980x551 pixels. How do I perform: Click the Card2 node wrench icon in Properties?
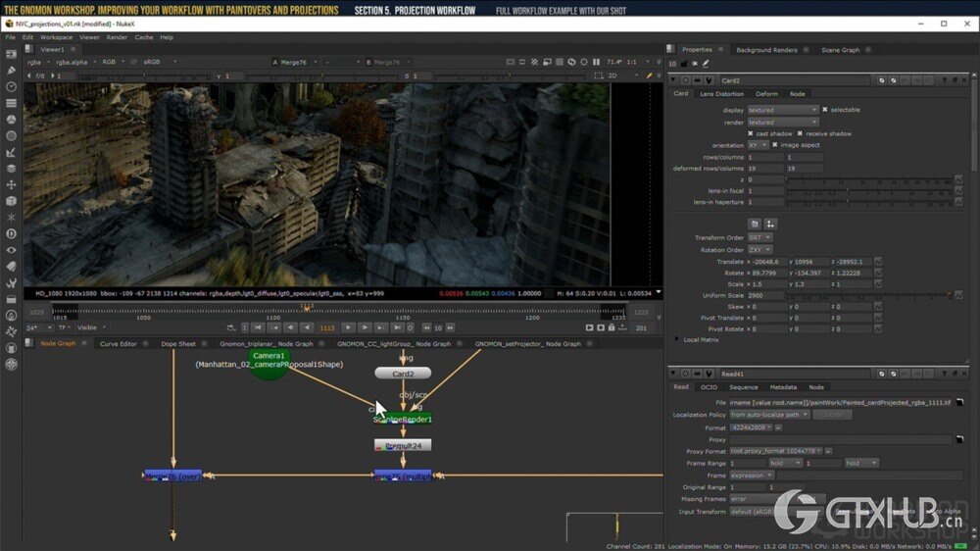click(x=709, y=80)
